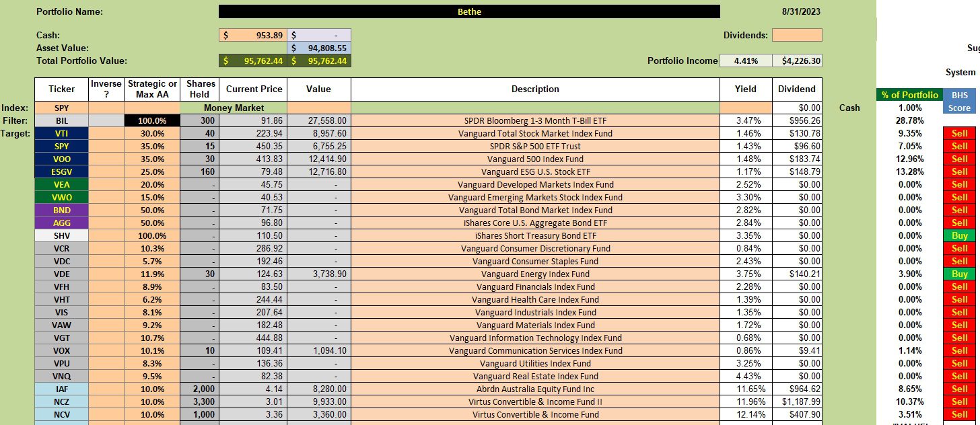Click the Sell score for VTI
Screen dimensions: 980x425
[959, 133]
